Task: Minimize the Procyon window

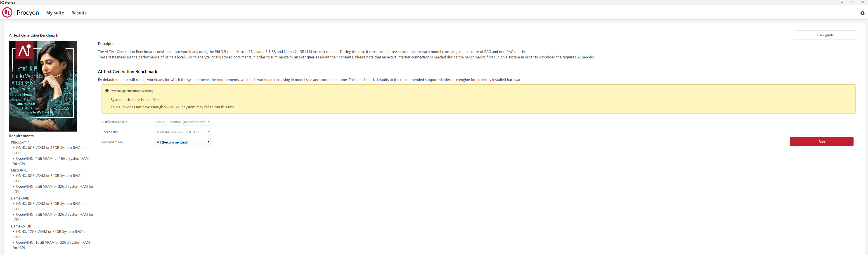Action: pos(842,2)
